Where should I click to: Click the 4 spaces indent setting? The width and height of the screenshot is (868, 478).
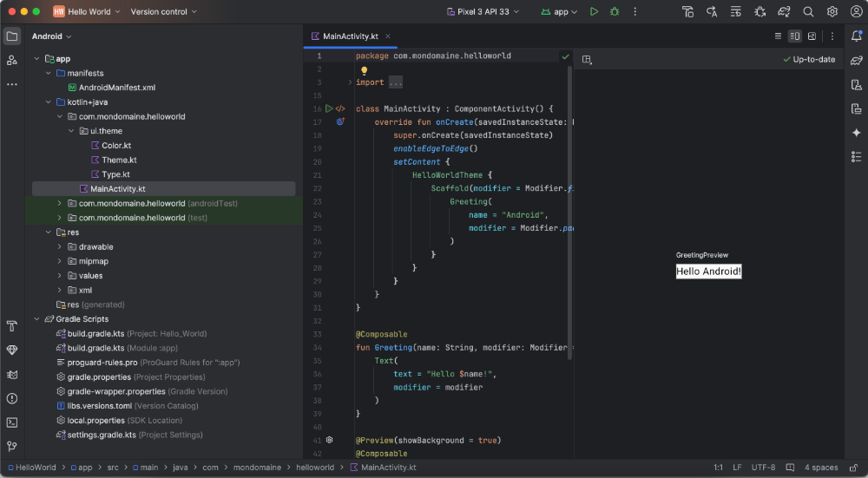tap(821, 468)
